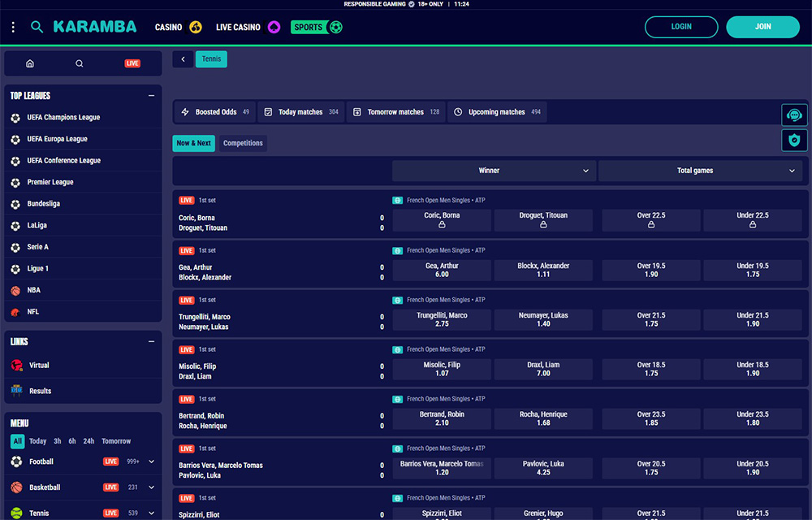Click the header search magnifier icon
The image size is (812, 520).
coord(37,27)
